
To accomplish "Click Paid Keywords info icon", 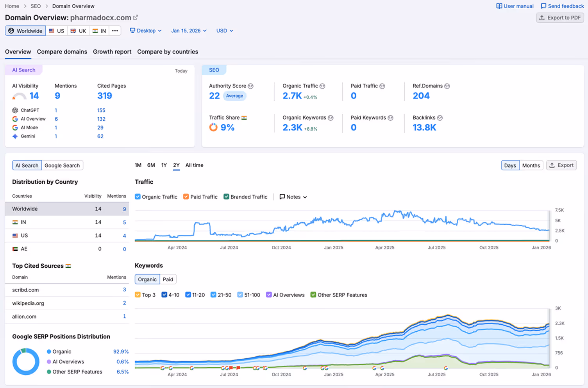I will click(x=390, y=118).
